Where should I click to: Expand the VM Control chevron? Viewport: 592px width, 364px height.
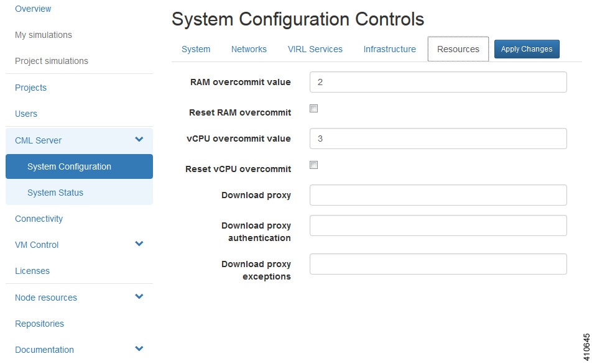coord(139,244)
